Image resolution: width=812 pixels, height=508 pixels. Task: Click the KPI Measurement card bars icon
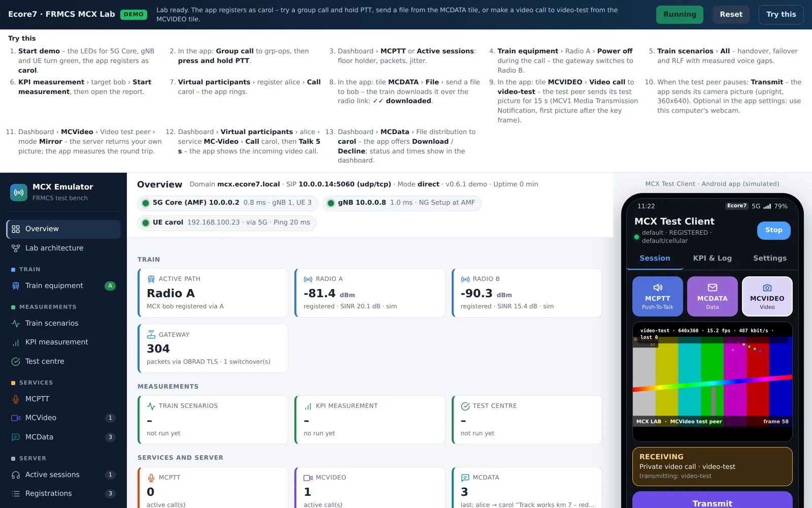[x=308, y=406]
